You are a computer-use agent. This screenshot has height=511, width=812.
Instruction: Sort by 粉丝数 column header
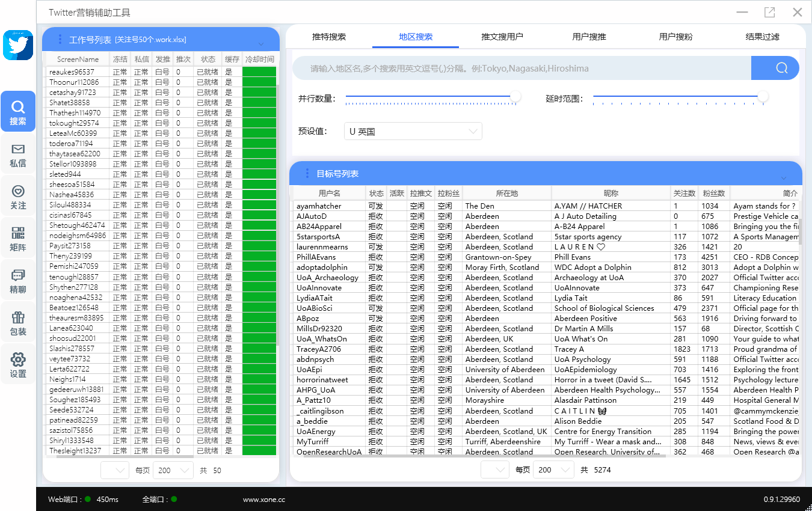(714, 194)
